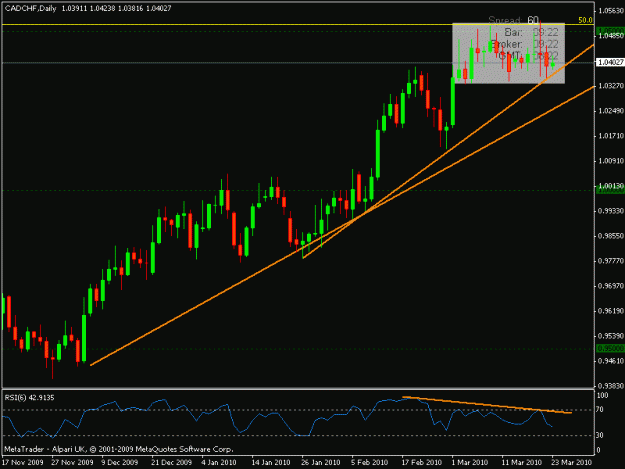Click the 21 Dec 2009 date label

click(171, 463)
